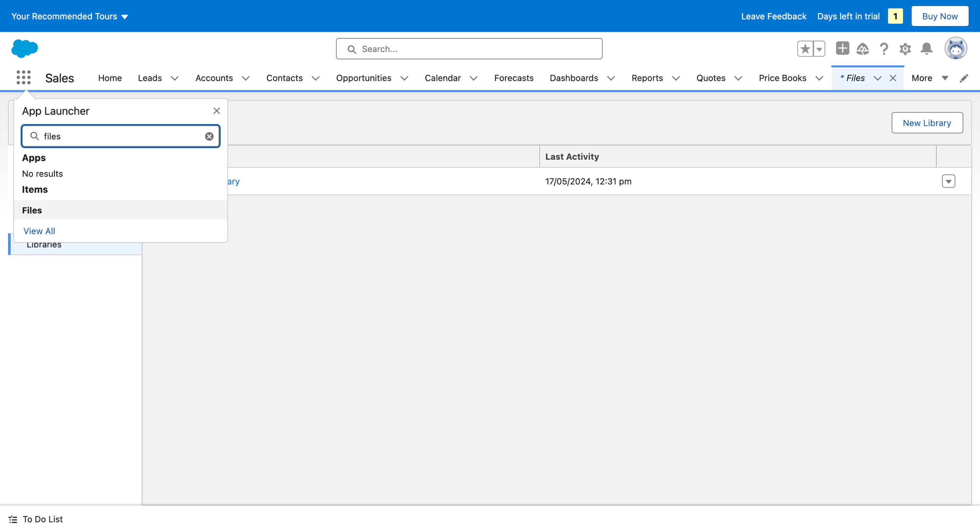Open Your Recommended Tours menu
This screenshot has height=532, width=980.
[x=69, y=16]
